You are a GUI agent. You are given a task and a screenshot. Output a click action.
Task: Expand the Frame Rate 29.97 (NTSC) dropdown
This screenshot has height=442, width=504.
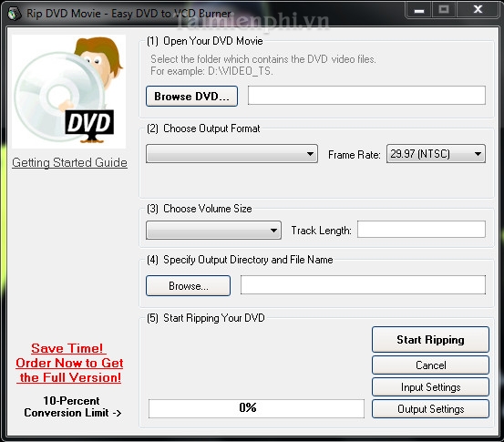pos(436,154)
